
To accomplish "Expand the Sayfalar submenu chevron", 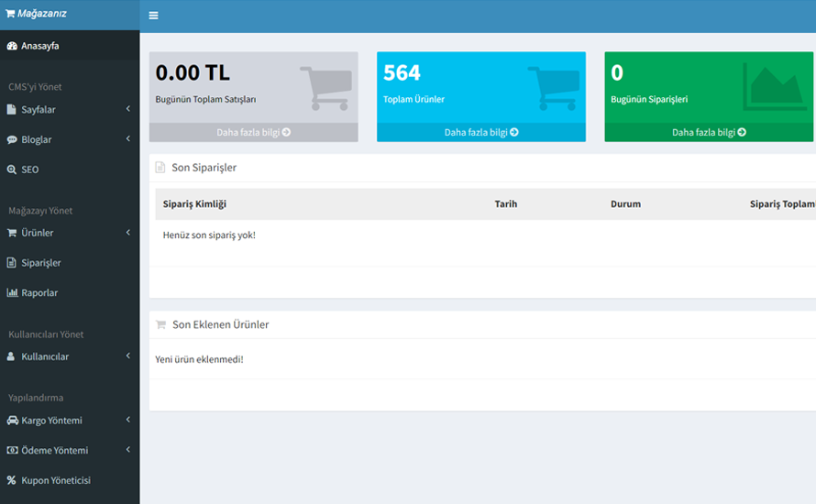I will 128,109.
